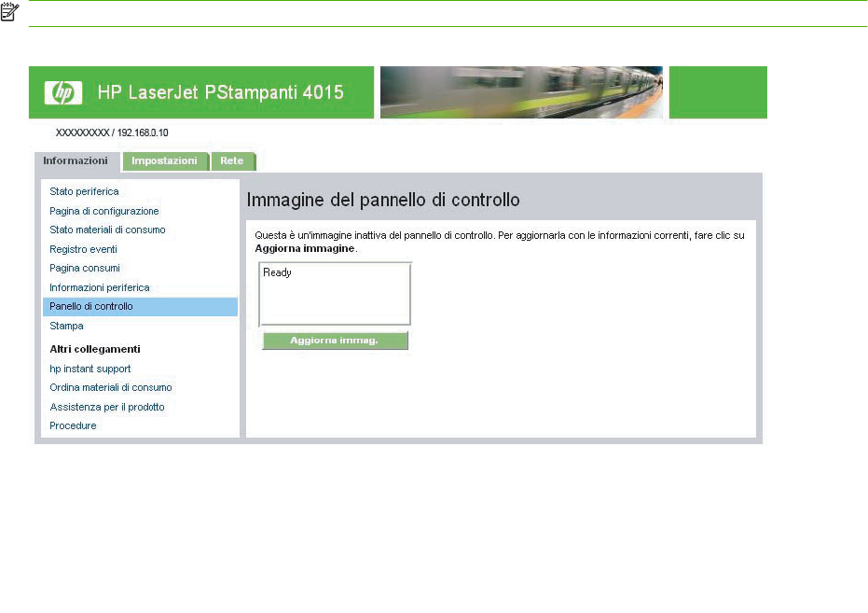This screenshot has height=613, width=868.
Task: Open the Stato periferica page
Action: tap(84, 191)
